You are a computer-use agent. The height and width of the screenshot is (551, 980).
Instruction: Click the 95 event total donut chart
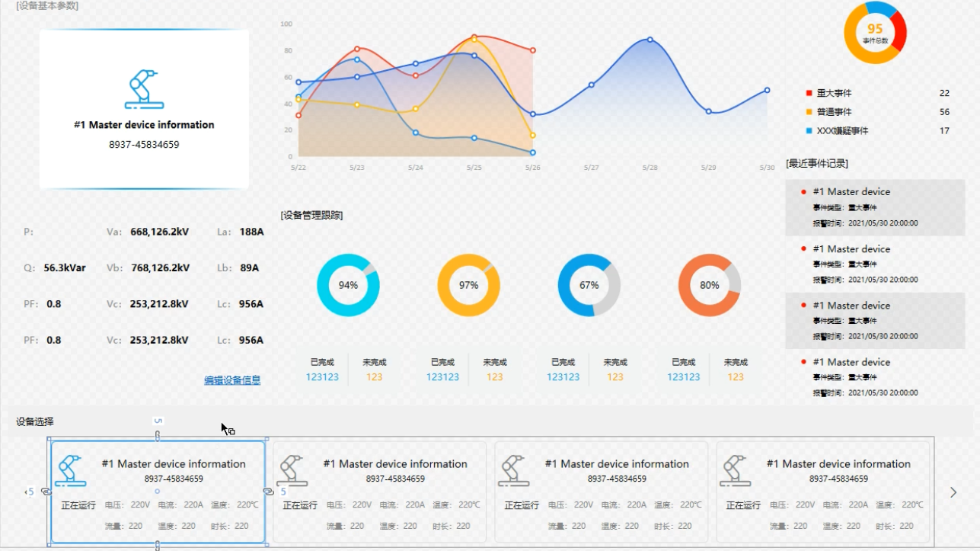[875, 33]
